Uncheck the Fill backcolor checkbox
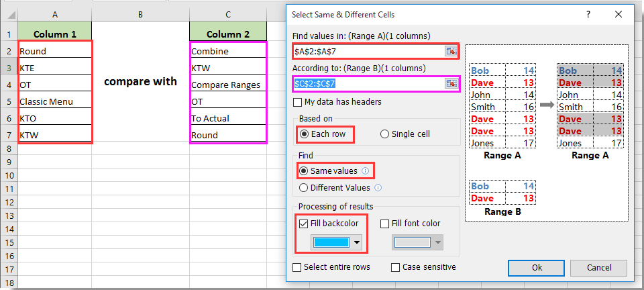The image size is (644, 290). coord(304,224)
